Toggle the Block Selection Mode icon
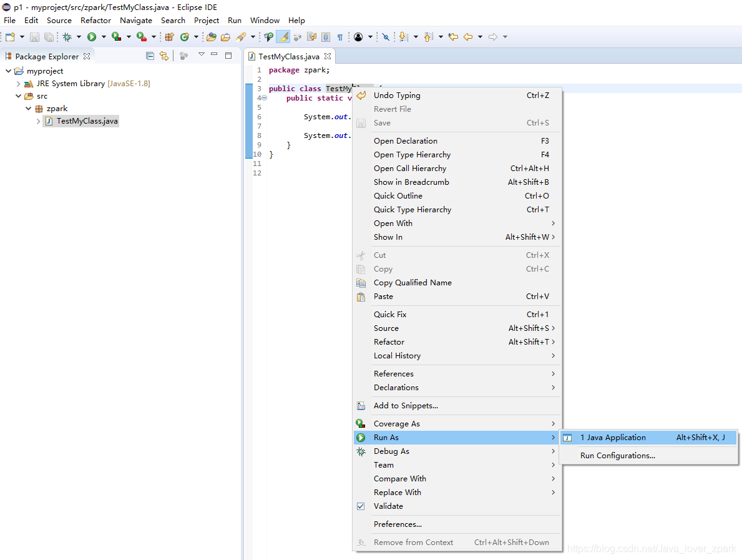742x560 pixels. tap(326, 37)
